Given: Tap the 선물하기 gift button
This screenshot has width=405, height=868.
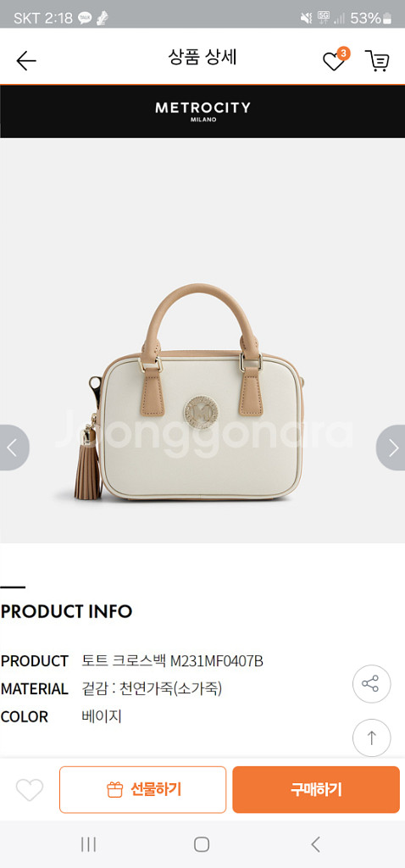Looking at the screenshot, I should pyautogui.click(x=142, y=789).
